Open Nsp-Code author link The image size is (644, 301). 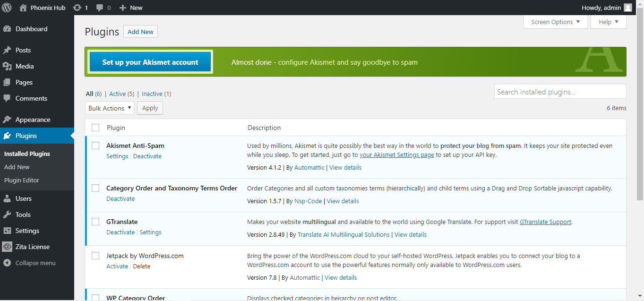click(x=308, y=201)
